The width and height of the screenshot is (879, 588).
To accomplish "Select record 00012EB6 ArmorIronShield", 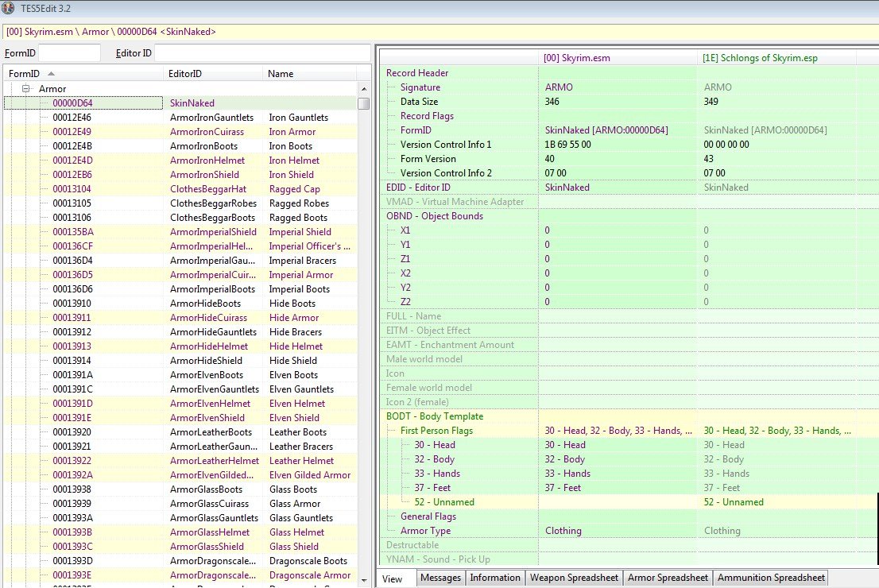I will [180, 175].
